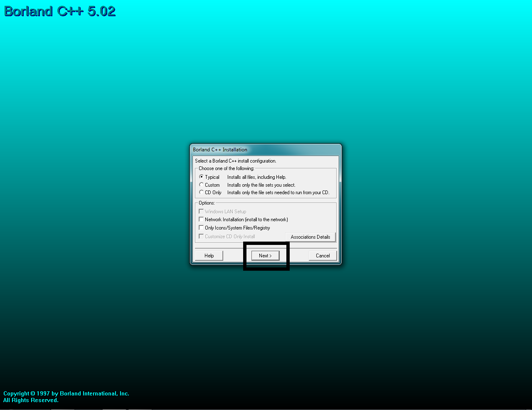Click the Borland copyright 1997 notice
The height and width of the screenshot is (410, 532).
66,393
